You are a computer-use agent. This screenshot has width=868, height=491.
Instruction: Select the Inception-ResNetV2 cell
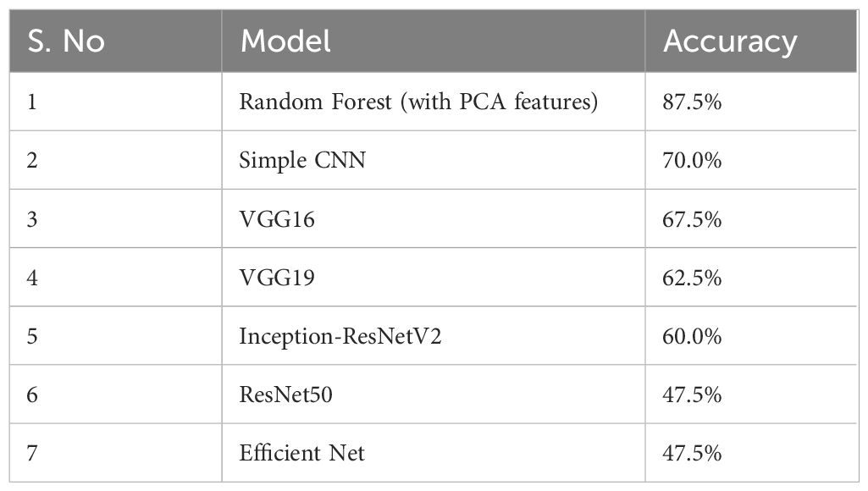tap(340, 336)
